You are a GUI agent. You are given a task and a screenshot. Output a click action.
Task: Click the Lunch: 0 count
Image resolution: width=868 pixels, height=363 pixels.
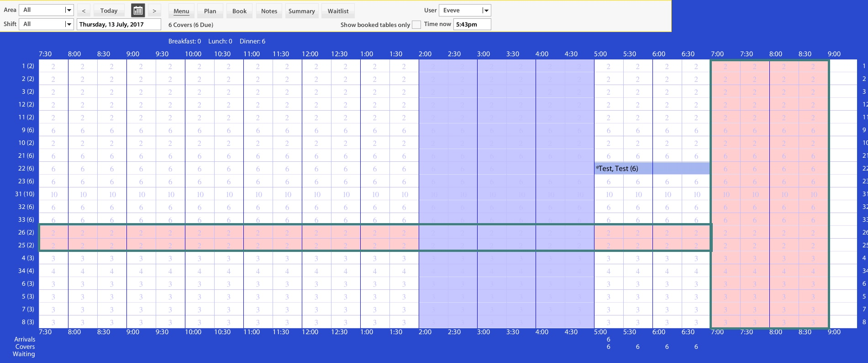click(x=220, y=41)
